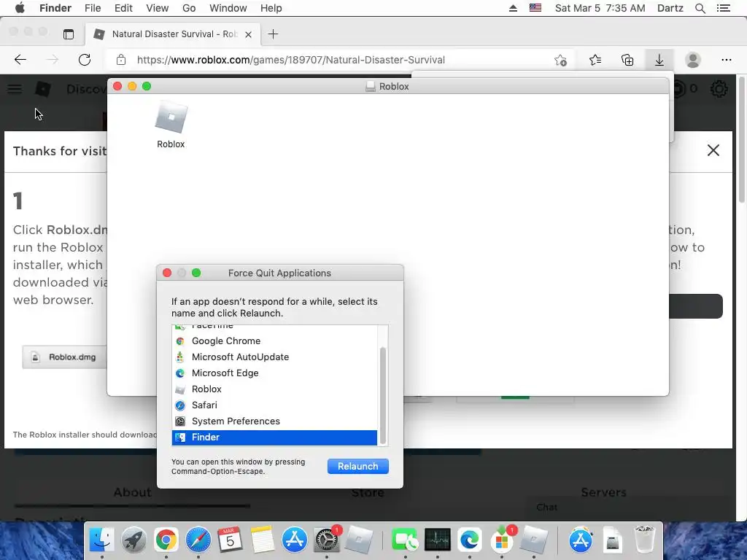Open the Window menu

point(228,8)
